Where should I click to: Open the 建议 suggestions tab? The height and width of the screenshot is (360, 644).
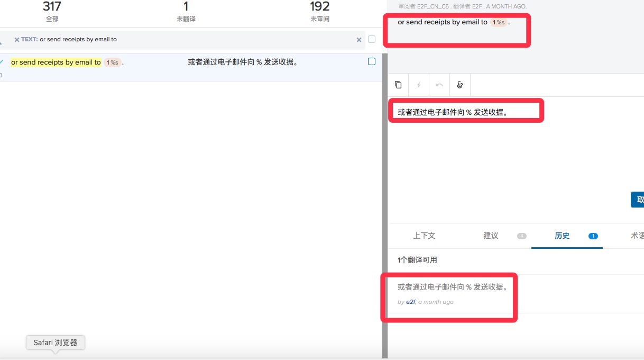[490, 236]
